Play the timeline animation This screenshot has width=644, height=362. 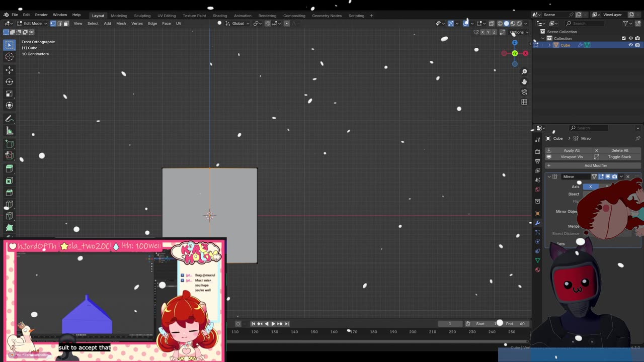[x=273, y=324]
